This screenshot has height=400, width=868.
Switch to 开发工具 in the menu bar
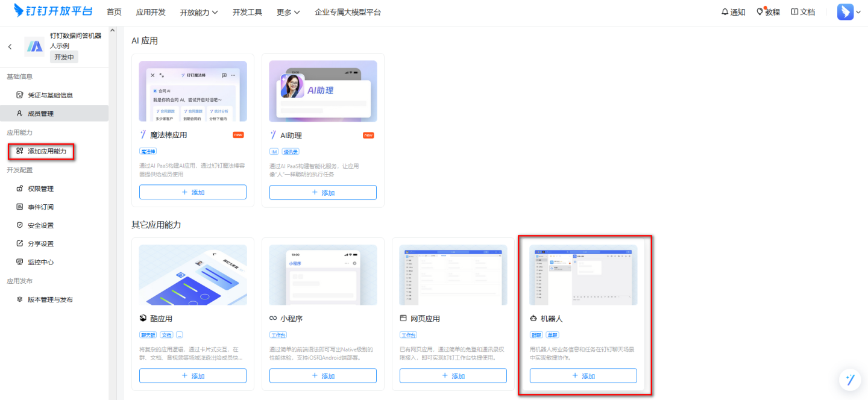pos(247,11)
